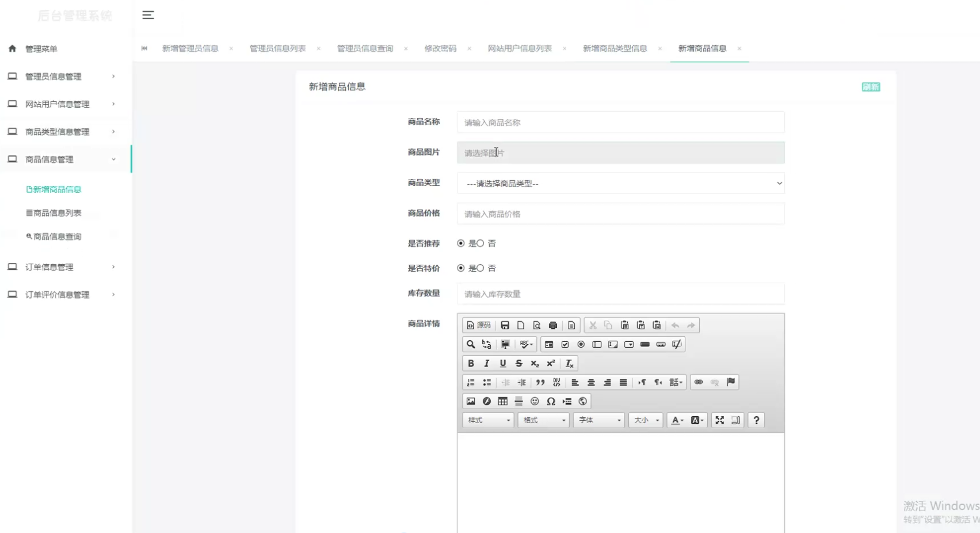Switch to 管理员信息查询 tab

click(365, 48)
